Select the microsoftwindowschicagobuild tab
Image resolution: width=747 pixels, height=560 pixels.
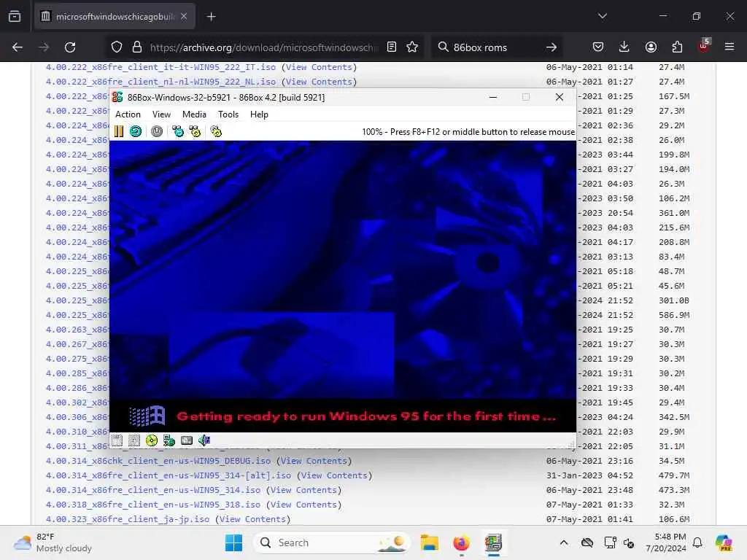(115, 17)
